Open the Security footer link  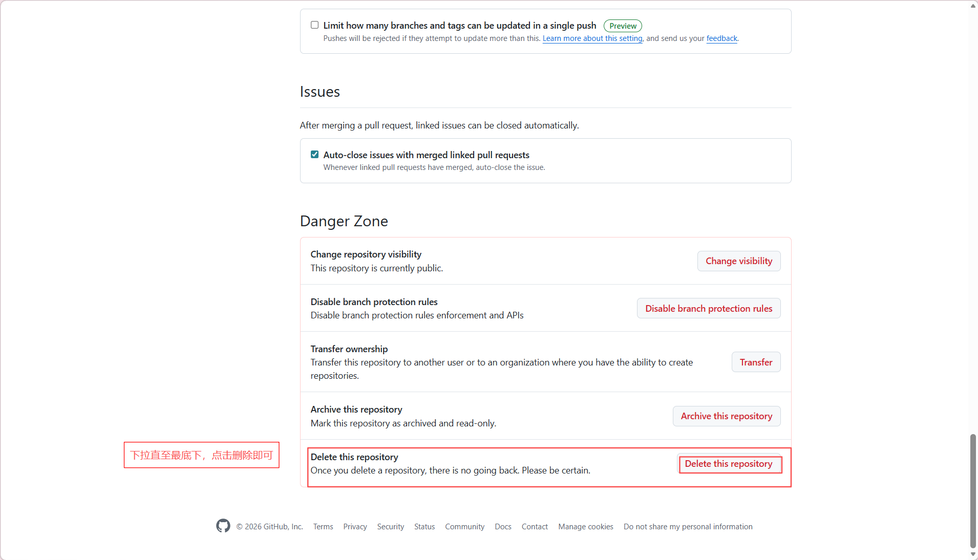coord(390,527)
